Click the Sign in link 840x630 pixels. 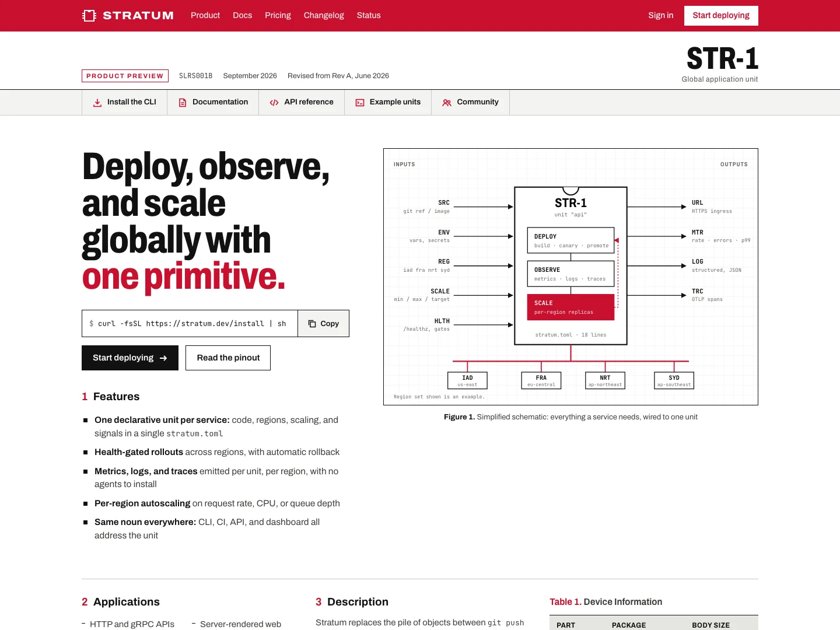pyautogui.click(x=661, y=15)
